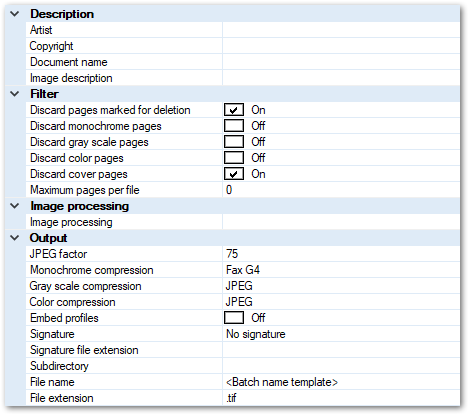Select the JPEG factor value 75
Image resolution: width=469 pixels, height=415 pixels.
pyautogui.click(x=341, y=254)
